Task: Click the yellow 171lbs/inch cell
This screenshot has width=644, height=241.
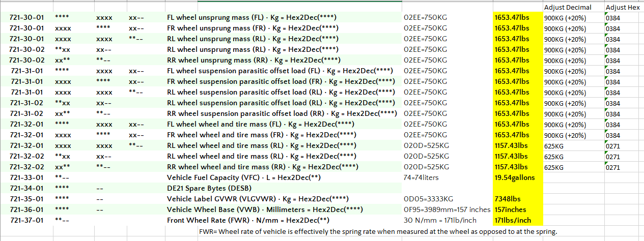Action: click(513, 220)
